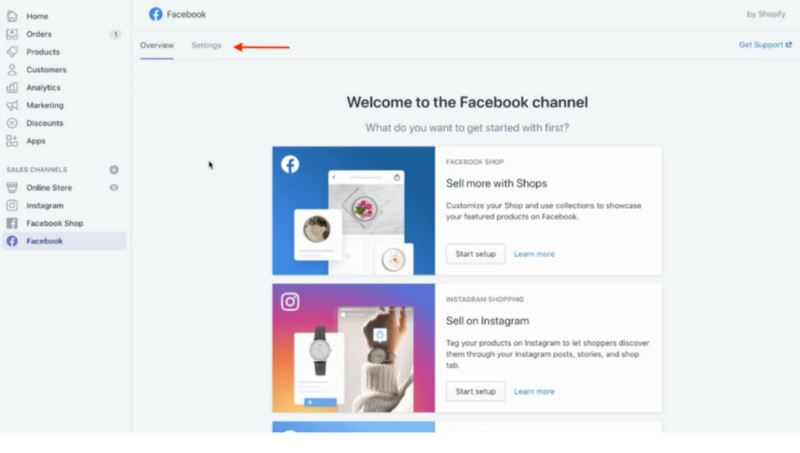Click the Facebook logo in page header
This screenshot has height=453, width=800.
tap(156, 14)
